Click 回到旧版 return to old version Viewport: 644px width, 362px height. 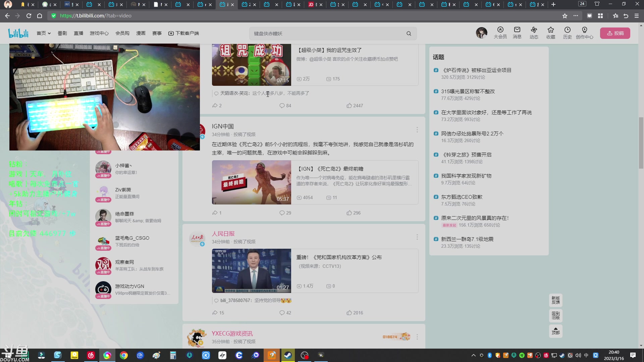(x=556, y=315)
